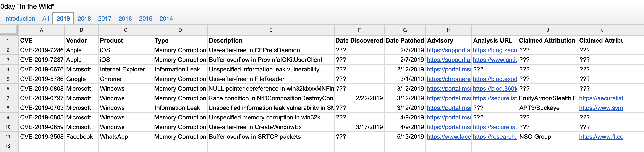Open the Chrome CVE-2019-5786 advisory link
The image size is (644, 152).
pyautogui.click(x=448, y=79)
